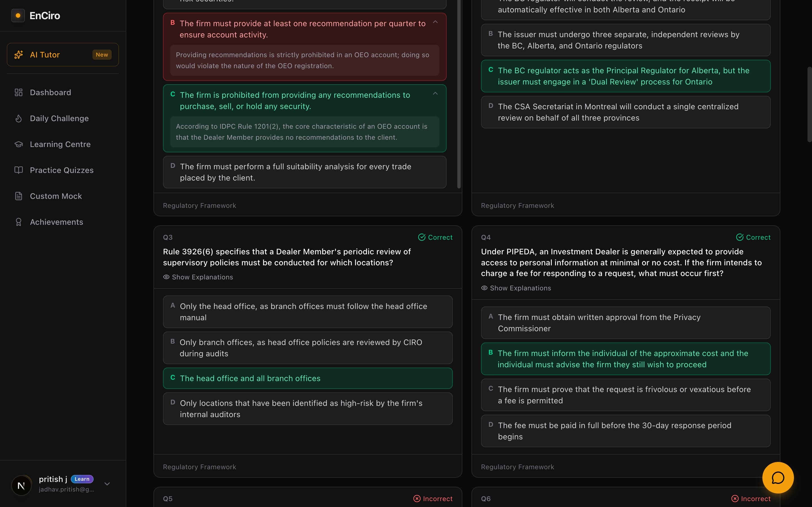Screen dimensions: 812x507
Task: Toggle the EnCiro status dot next to the logo
Action: pos(18,15)
